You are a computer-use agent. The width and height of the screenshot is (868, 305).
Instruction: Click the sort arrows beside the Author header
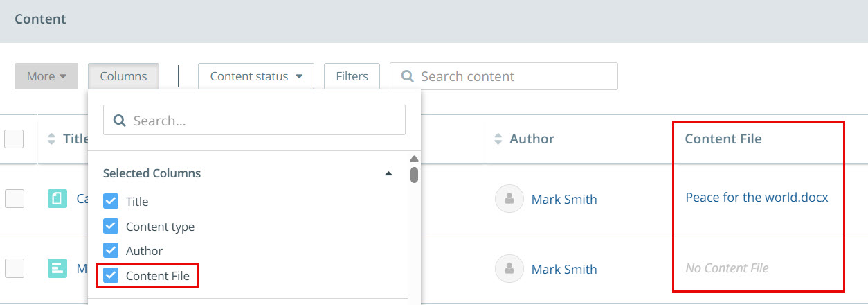pyautogui.click(x=498, y=139)
